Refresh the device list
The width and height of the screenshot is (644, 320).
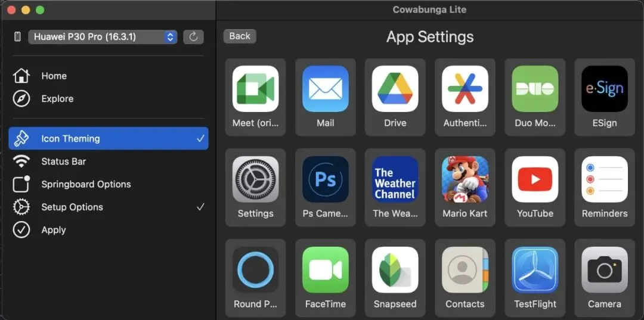click(x=193, y=37)
